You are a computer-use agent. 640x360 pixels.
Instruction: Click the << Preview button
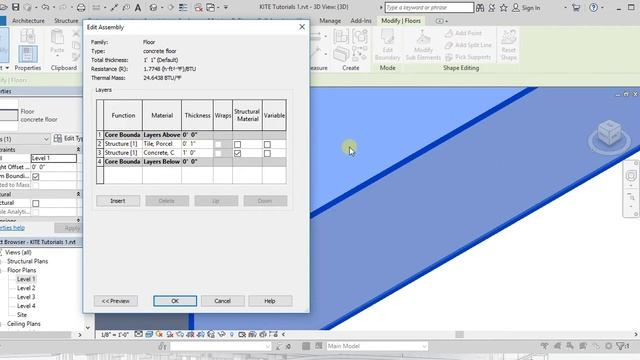[x=116, y=301]
